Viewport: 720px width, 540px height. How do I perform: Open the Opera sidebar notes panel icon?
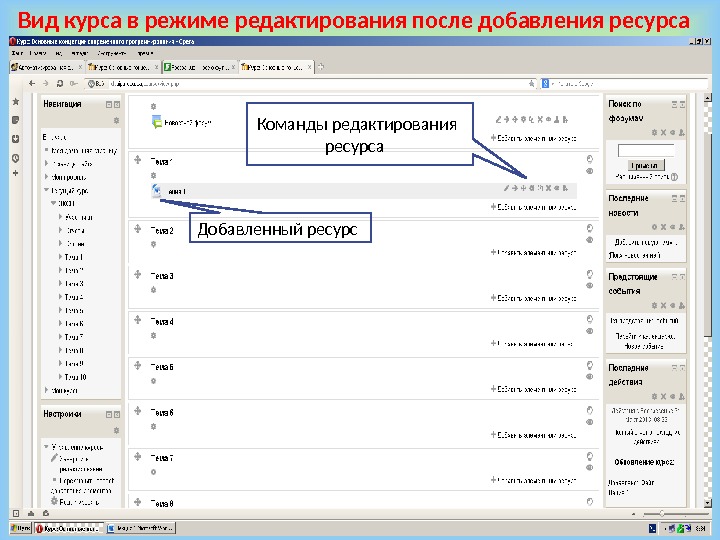(16, 120)
